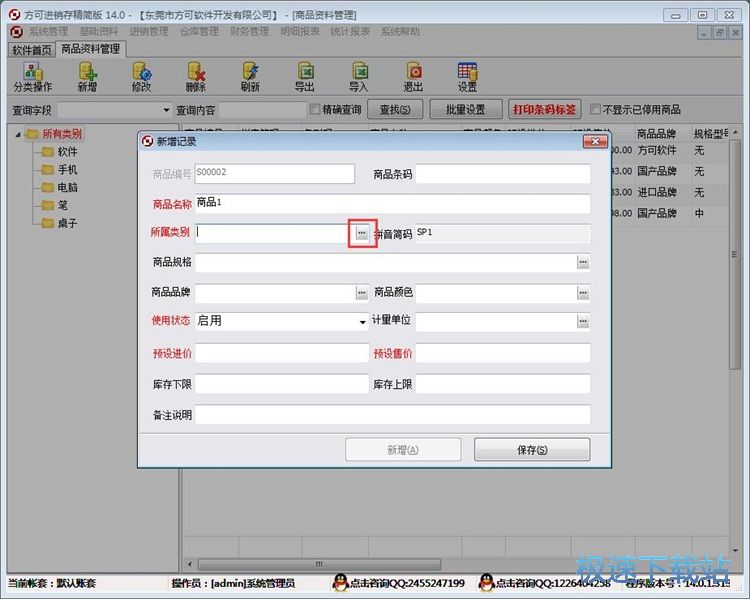Open the 系统管理 menu
The width and height of the screenshot is (750, 599).
(x=49, y=32)
